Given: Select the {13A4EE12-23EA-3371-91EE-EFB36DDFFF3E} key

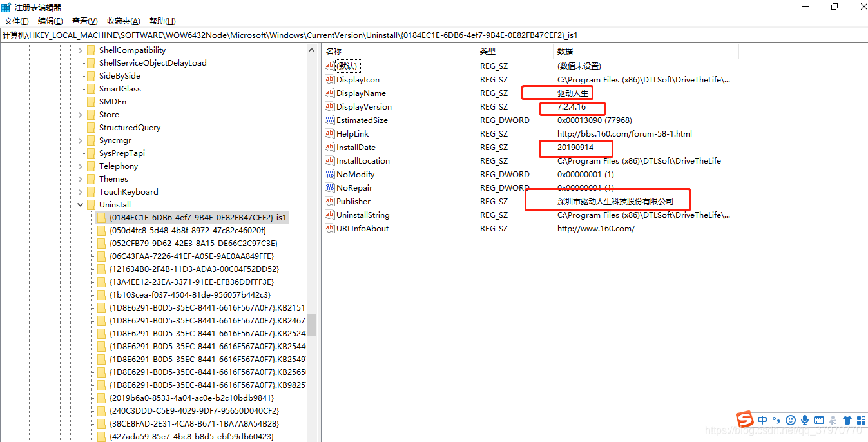Looking at the screenshot, I should click(x=191, y=282).
